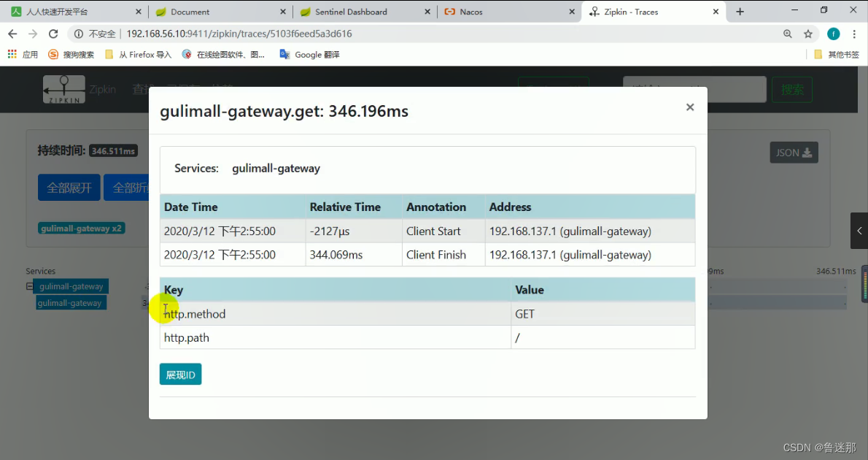The height and width of the screenshot is (460, 868).
Task: Click the gulimall-gateway x2 service badge
Action: coord(82,229)
